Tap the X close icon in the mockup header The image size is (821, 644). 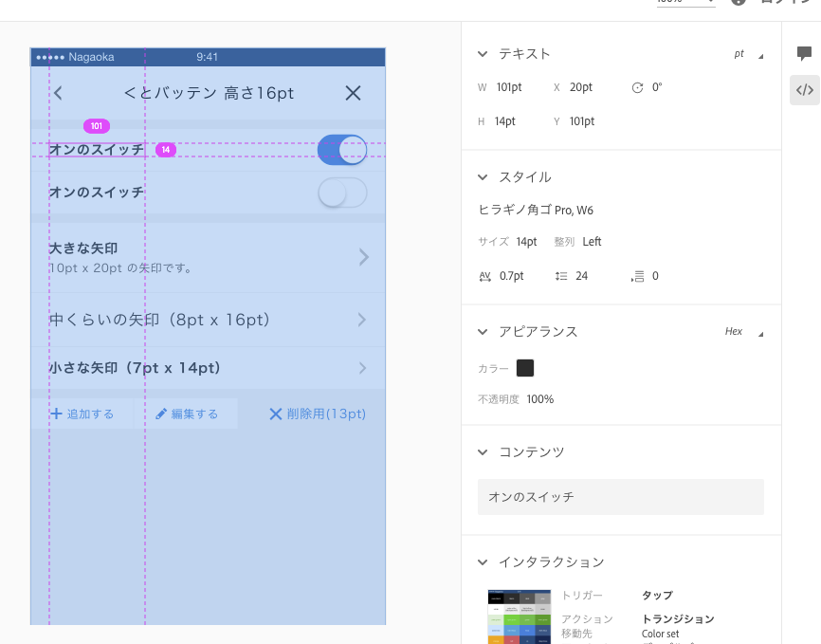pyautogui.click(x=354, y=93)
